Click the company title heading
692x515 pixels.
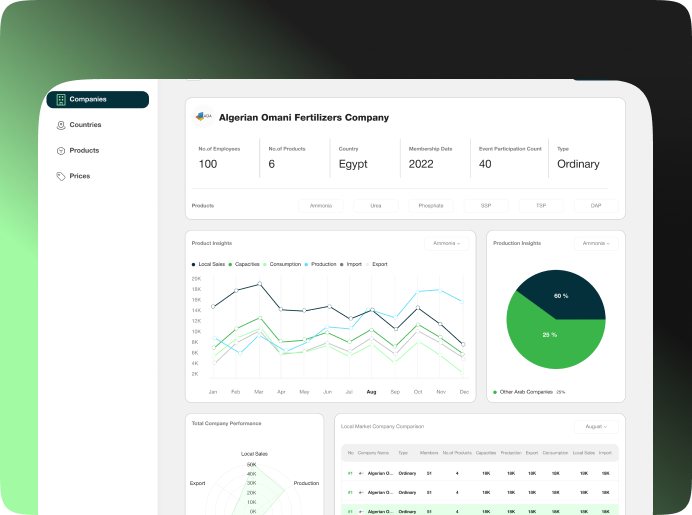click(304, 117)
